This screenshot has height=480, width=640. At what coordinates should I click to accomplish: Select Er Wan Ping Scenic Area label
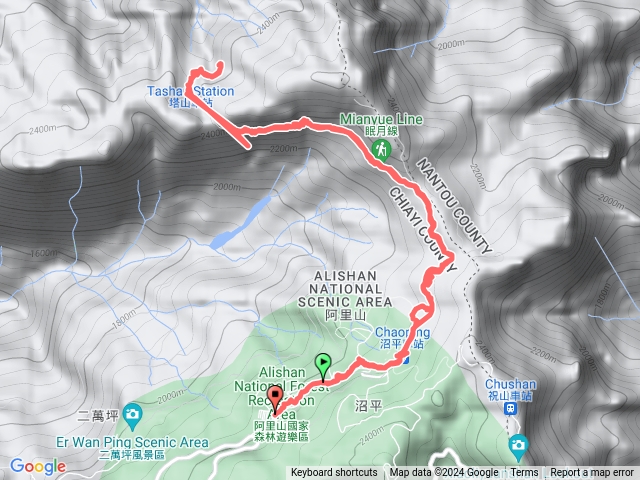(132, 448)
